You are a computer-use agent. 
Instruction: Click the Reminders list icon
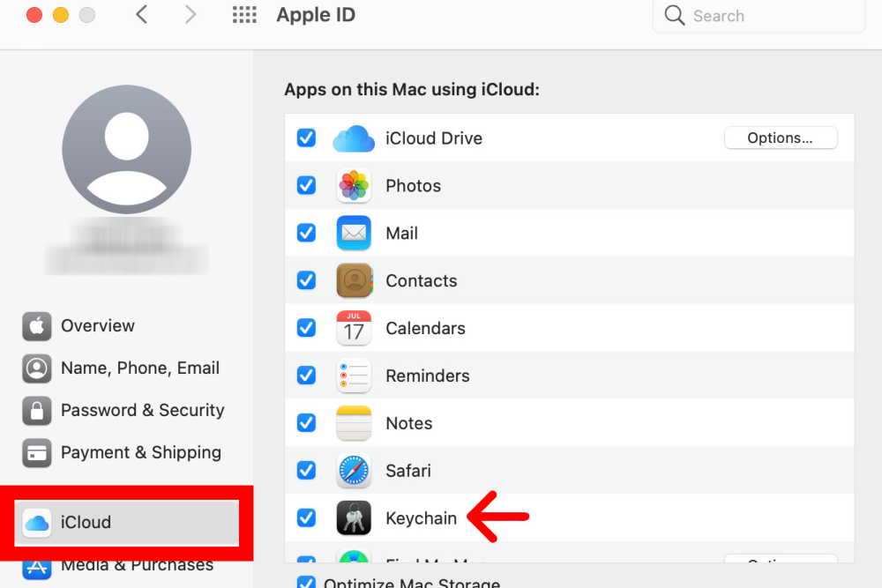coord(354,375)
